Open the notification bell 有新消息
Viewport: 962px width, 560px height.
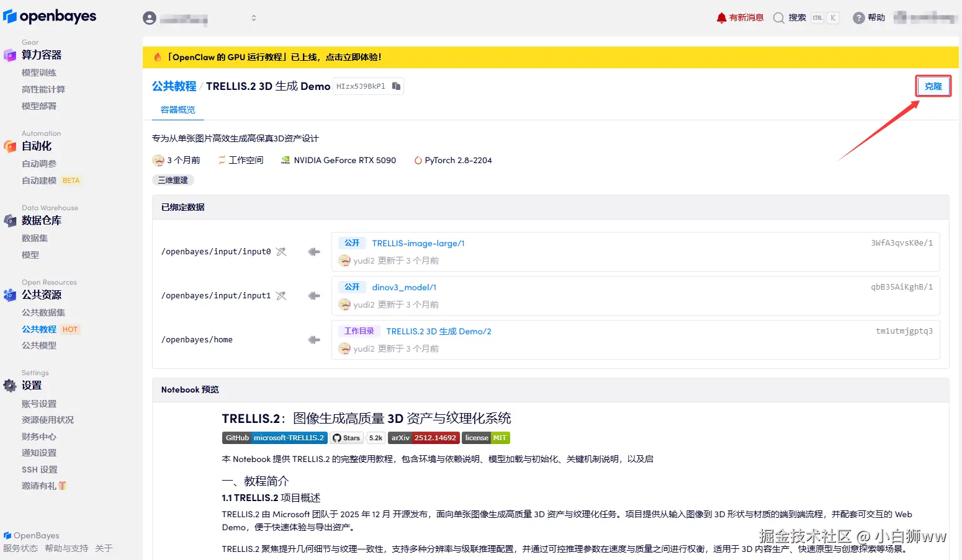(x=740, y=17)
